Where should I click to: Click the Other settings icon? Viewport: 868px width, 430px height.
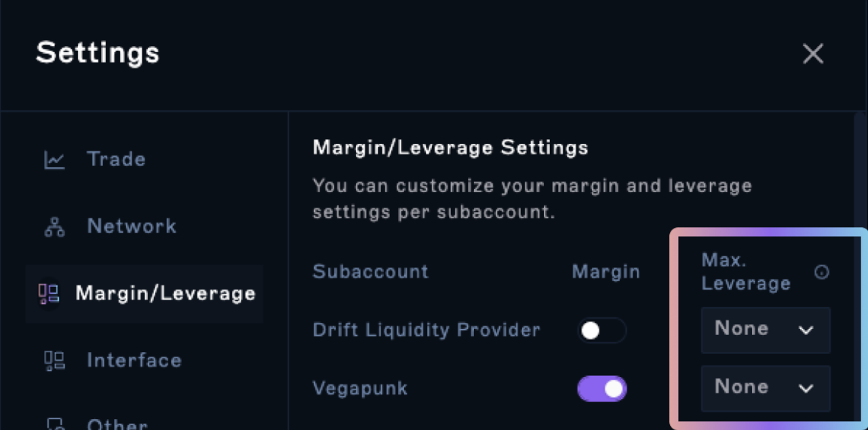tap(54, 424)
